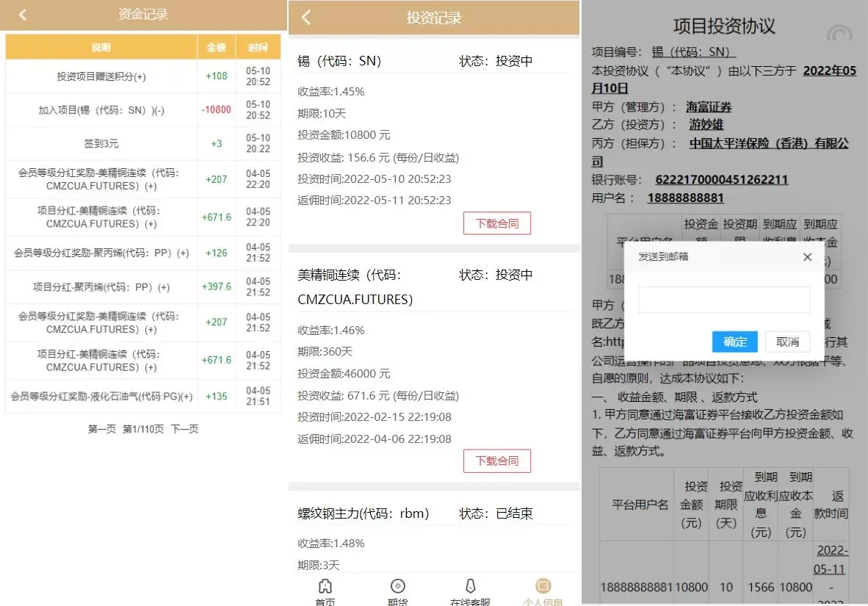Open 在线客服 support icon in bottom bar
Screen dimensions: 868x606
[x=470, y=587]
